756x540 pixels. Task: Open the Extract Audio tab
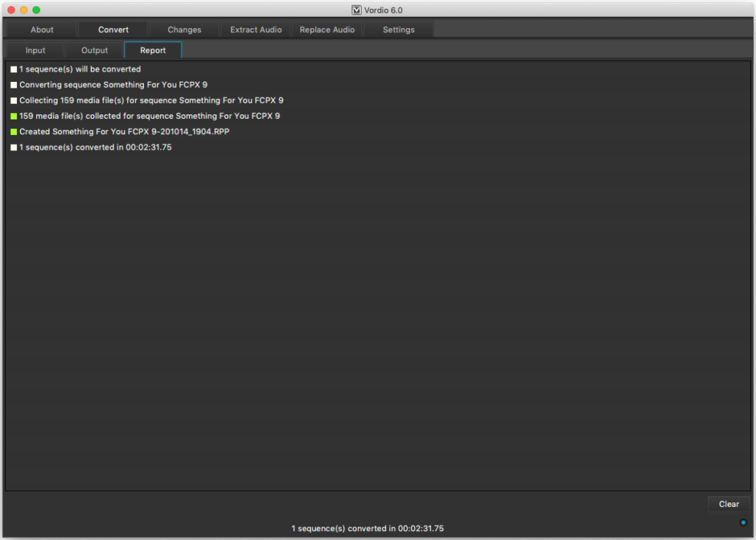click(x=256, y=30)
